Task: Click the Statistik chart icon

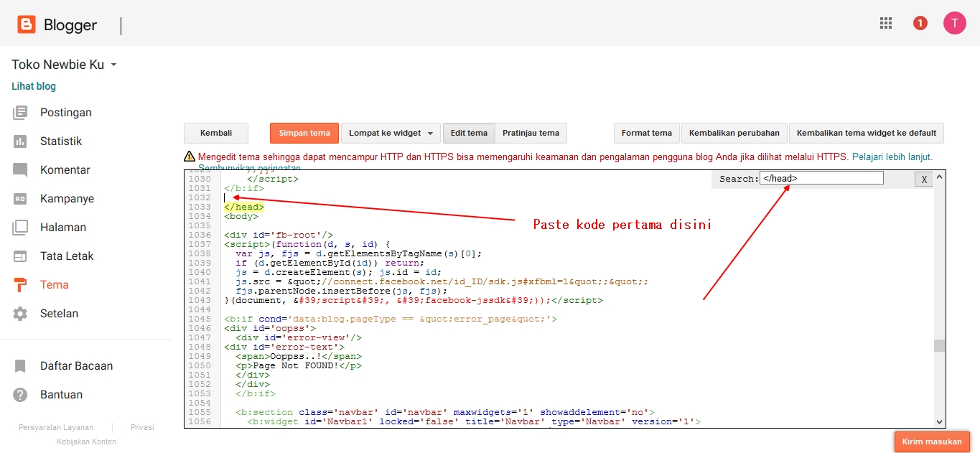Action: pos(20,141)
